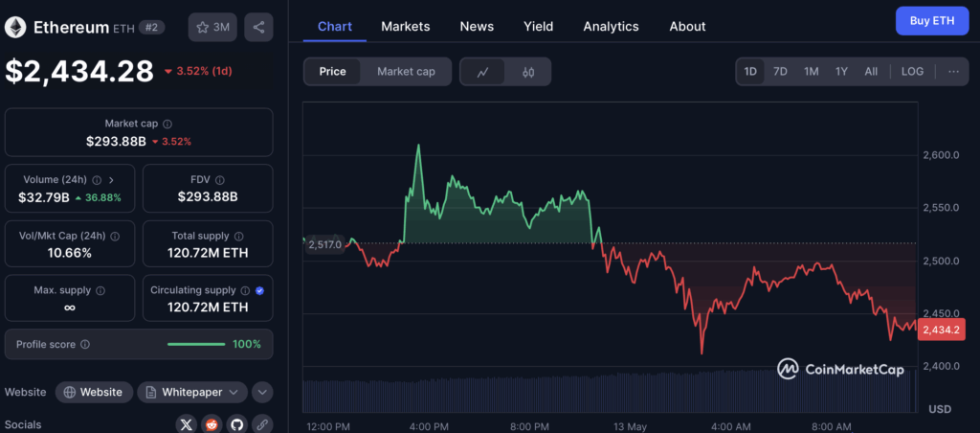This screenshot has width=980, height=433.
Task: Expand more website links chevron
Action: (x=262, y=393)
